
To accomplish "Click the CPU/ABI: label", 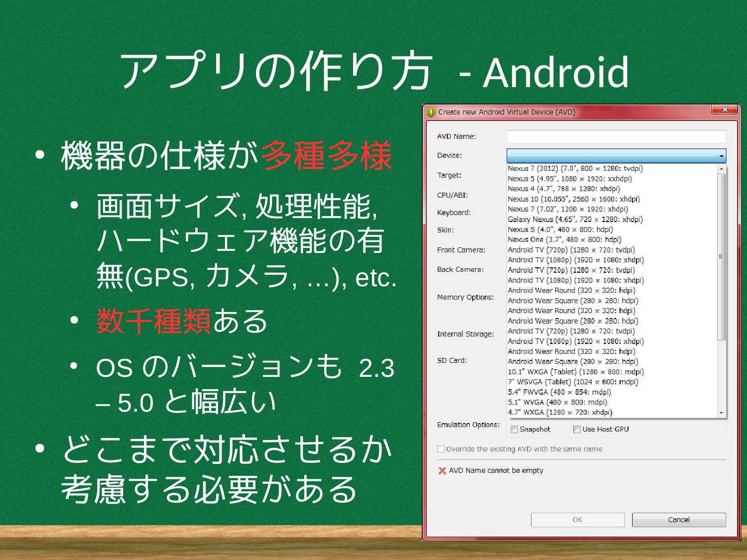I will click(x=452, y=195).
